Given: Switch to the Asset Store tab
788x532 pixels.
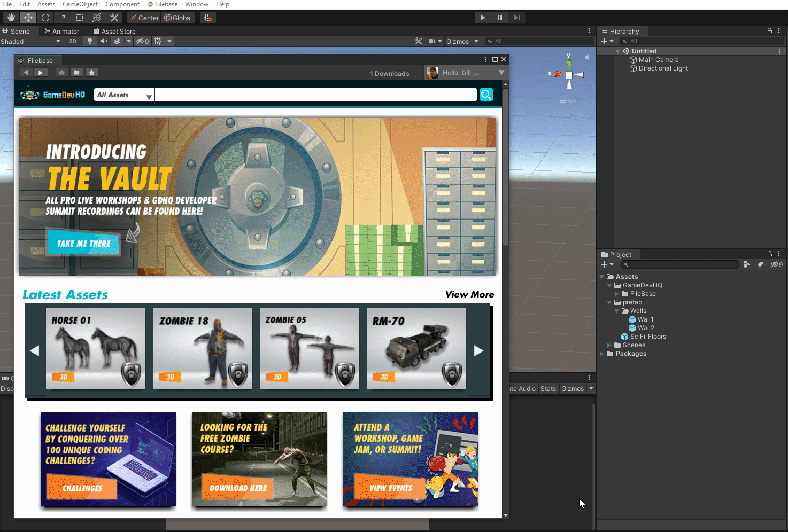Looking at the screenshot, I should (x=114, y=31).
